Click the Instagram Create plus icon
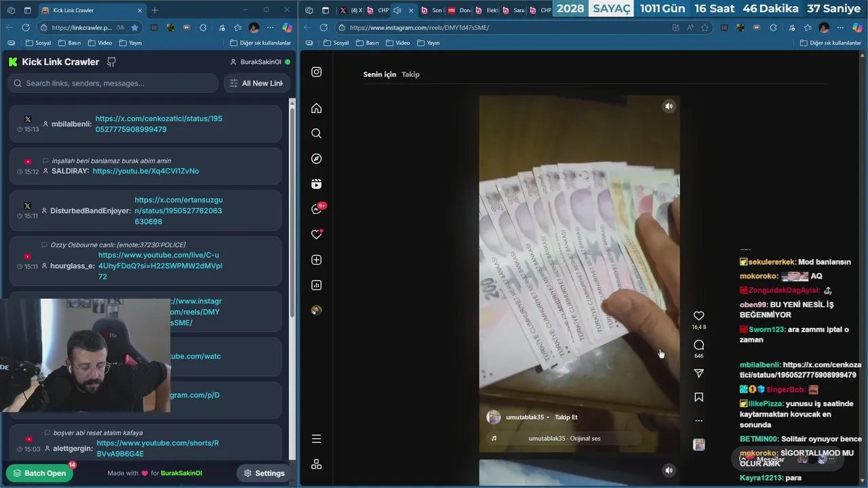Viewport: 868px width, 488px height. tap(316, 260)
